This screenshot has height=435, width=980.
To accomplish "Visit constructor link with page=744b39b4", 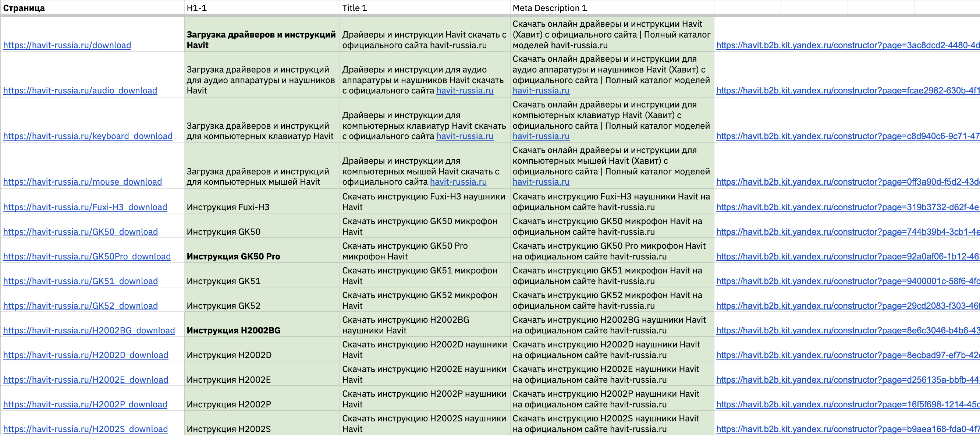I will (848, 232).
